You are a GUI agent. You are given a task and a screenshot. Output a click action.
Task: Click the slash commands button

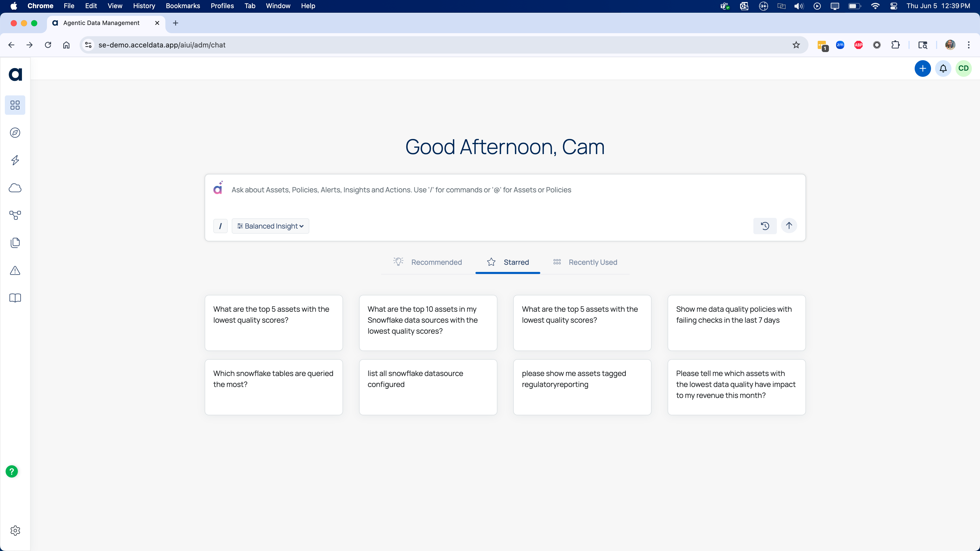click(x=220, y=226)
